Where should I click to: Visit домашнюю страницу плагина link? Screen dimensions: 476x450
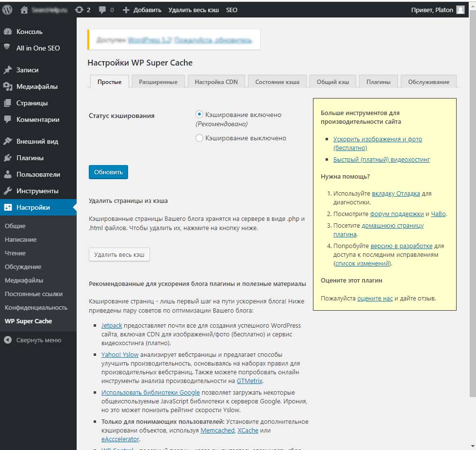pyautogui.click(x=378, y=230)
